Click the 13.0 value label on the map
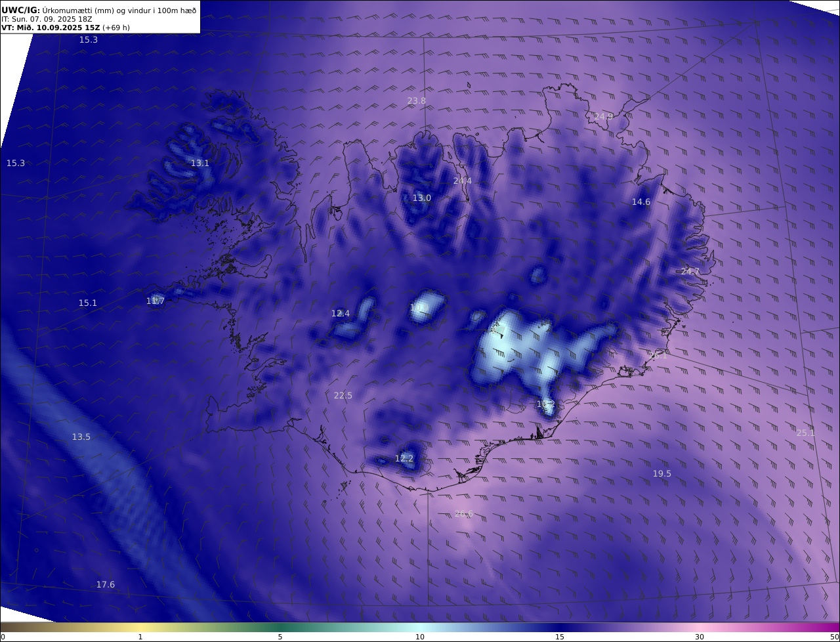Screen dimensions: 840x642 [x=422, y=198]
